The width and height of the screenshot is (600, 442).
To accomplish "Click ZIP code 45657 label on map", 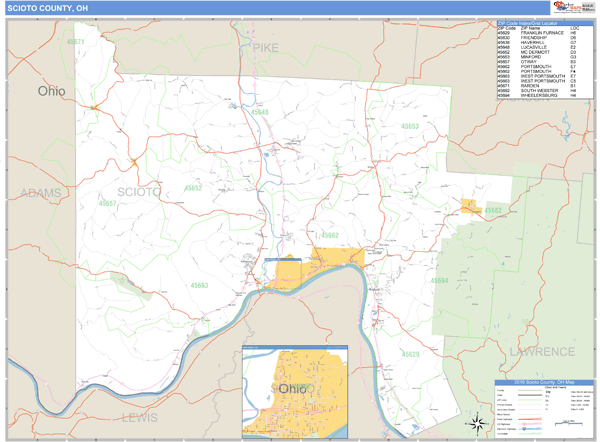I will coord(106,203).
